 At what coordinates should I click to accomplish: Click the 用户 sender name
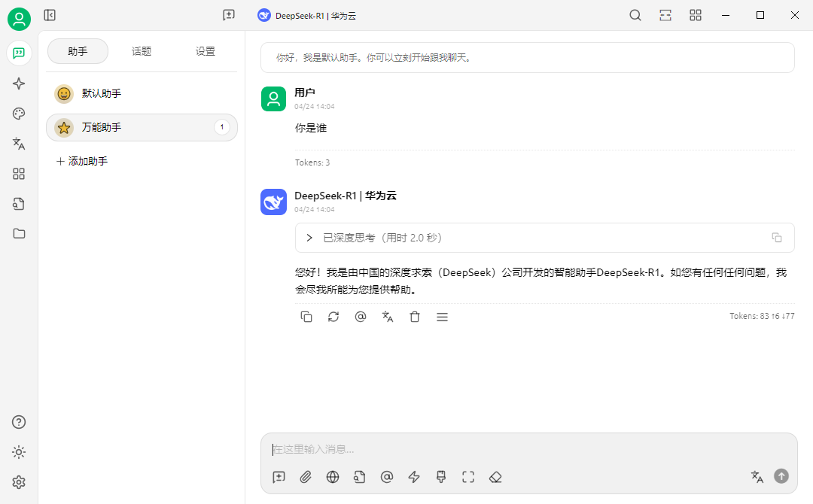[x=305, y=93]
